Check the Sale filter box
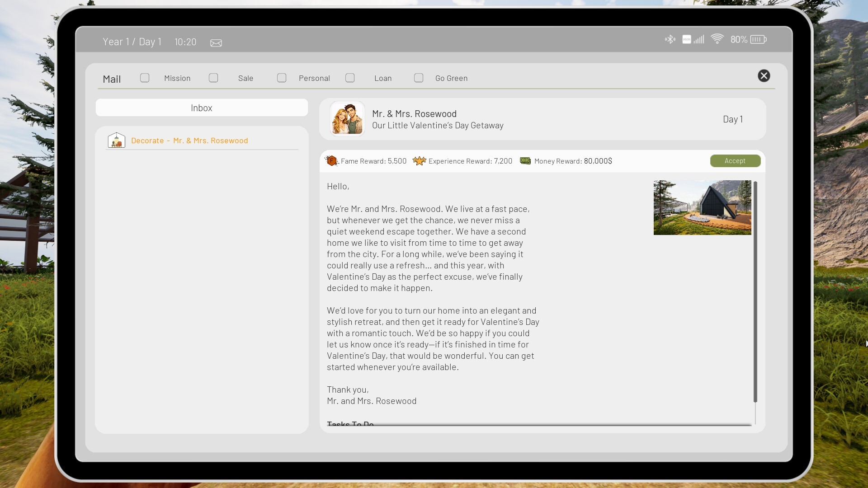Image resolution: width=868 pixels, height=488 pixels. coord(213,78)
